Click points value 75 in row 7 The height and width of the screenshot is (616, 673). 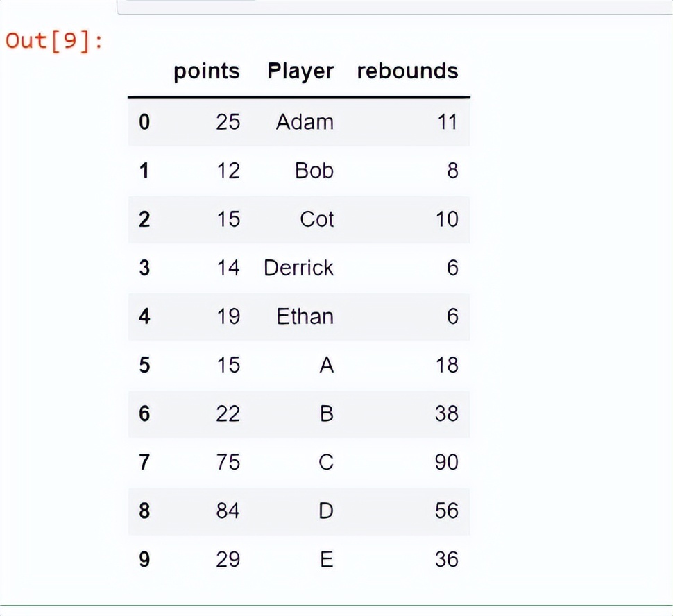pyautogui.click(x=228, y=462)
